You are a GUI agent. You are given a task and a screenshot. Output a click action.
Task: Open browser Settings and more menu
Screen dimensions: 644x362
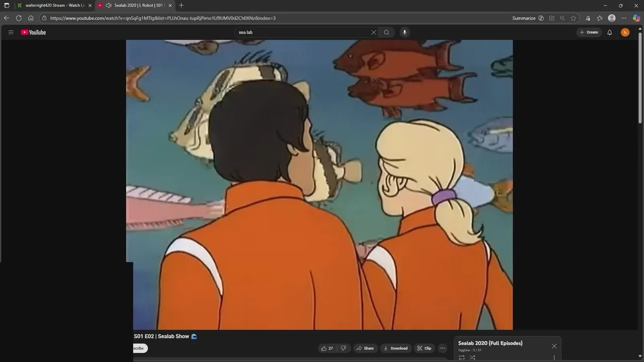pos(624,18)
